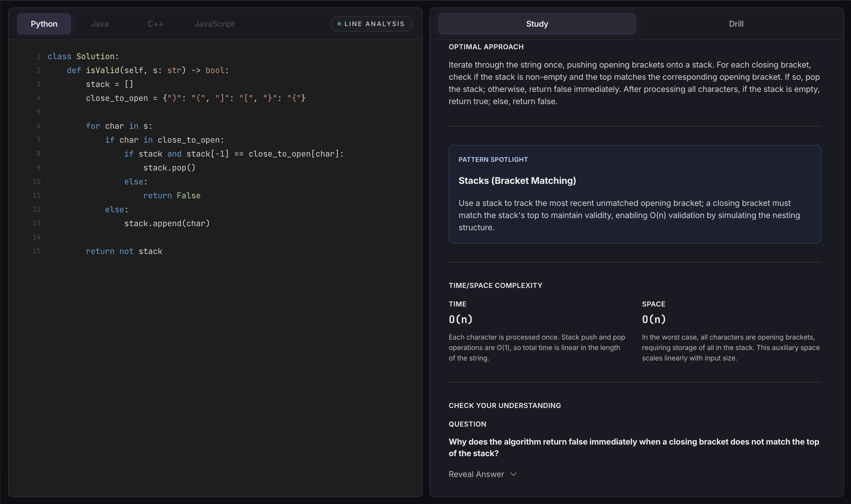851x504 pixels.
Task: Switch to the Drill mode tab
Action: (x=736, y=24)
